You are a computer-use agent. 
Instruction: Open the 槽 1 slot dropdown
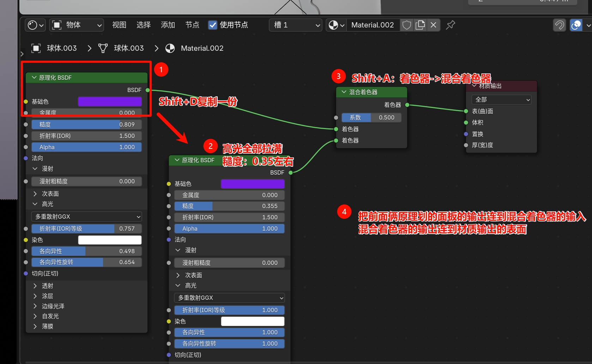pos(295,25)
